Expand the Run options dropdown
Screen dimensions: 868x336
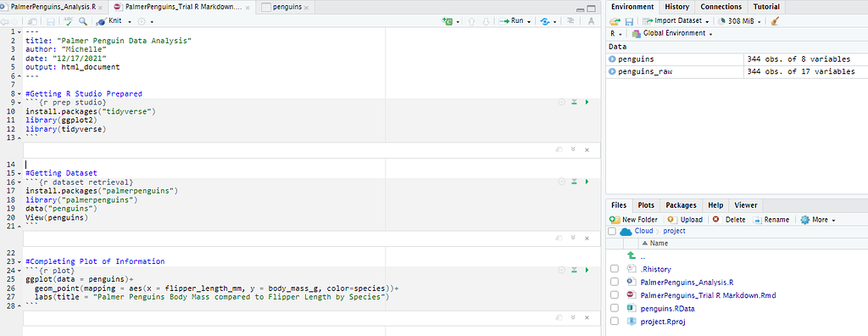(529, 21)
